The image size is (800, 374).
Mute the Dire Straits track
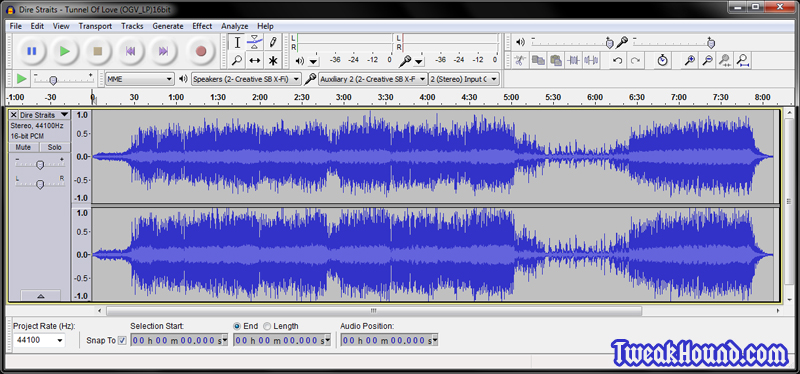click(23, 147)
